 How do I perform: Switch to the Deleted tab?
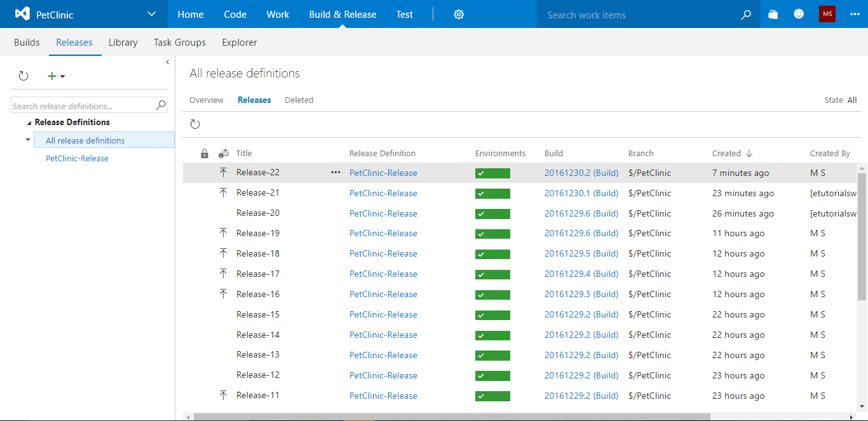tap(299, 100)
